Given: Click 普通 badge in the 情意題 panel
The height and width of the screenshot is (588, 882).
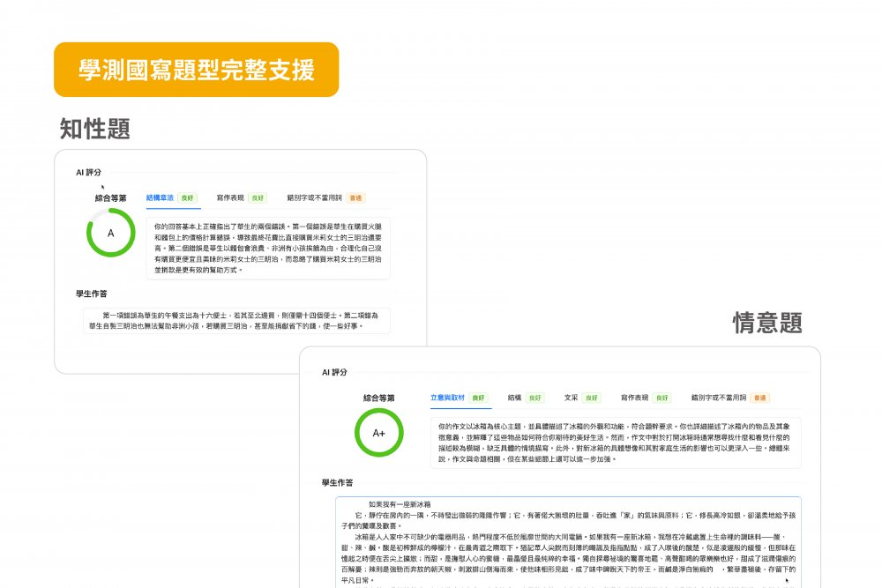Looking at the screenshot, I should (759, 398).
